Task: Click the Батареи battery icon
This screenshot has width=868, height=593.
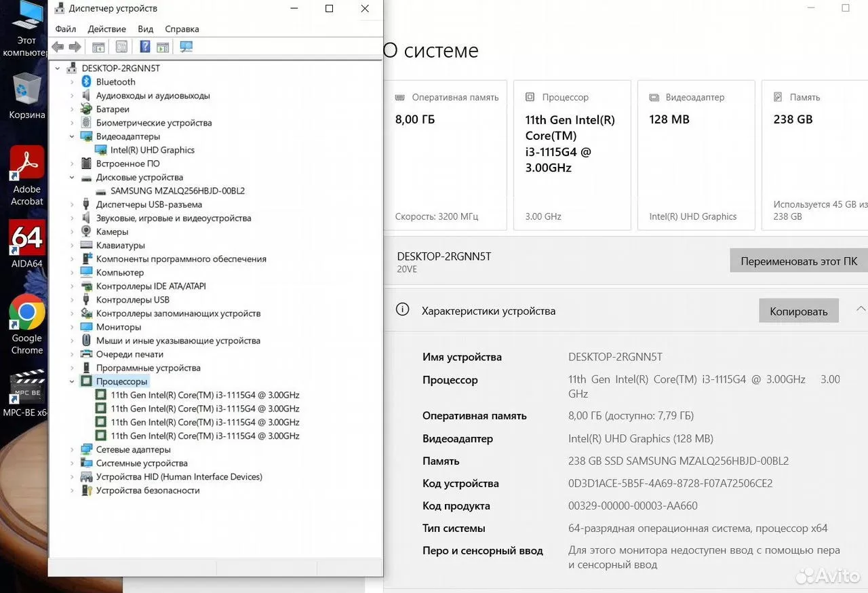Action: (86, 109)
